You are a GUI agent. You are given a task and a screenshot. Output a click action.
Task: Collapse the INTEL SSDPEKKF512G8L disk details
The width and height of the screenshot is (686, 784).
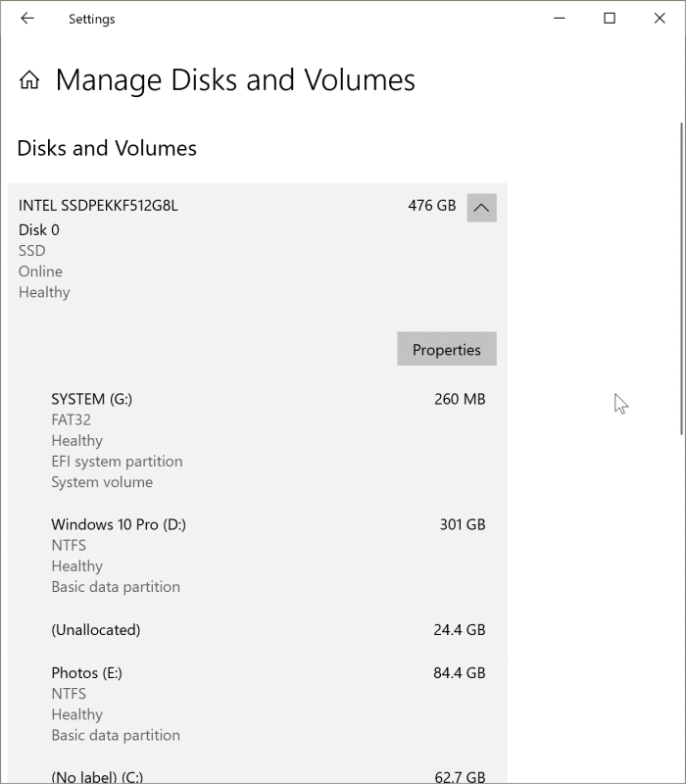[x=480, y=207]
